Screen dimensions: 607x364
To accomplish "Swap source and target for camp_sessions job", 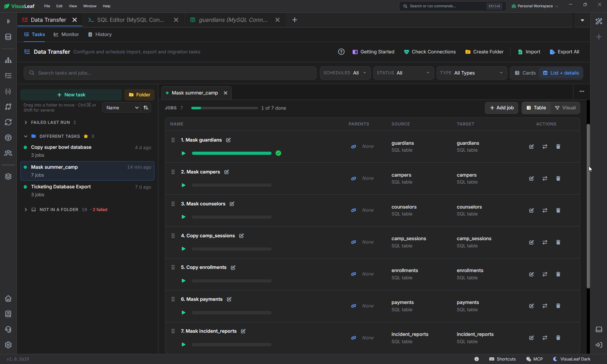I will pos(545,242).
